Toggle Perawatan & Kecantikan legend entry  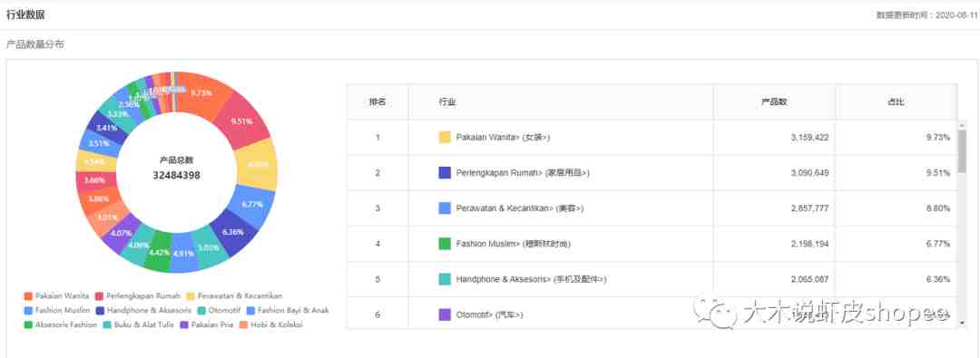click(234, 295)
